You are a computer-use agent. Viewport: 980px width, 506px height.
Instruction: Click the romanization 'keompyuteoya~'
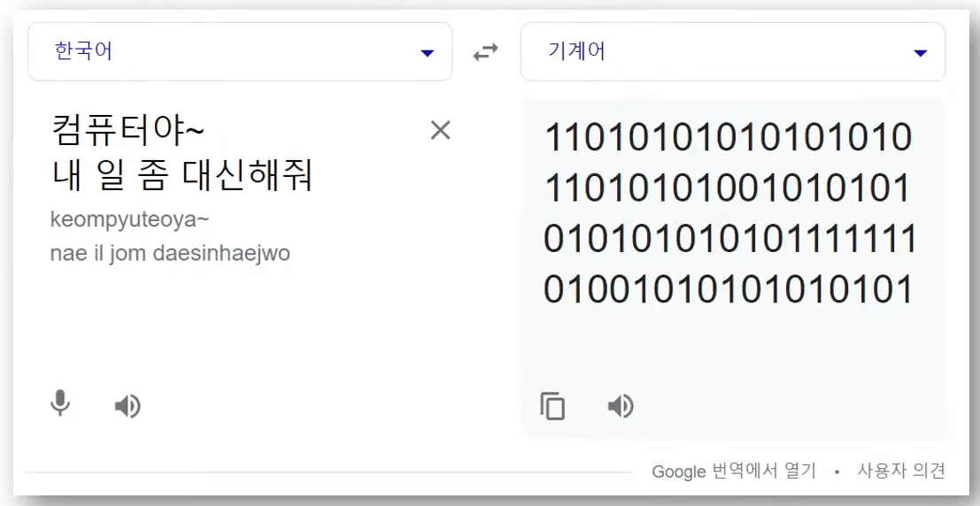[x=130, y=220]
